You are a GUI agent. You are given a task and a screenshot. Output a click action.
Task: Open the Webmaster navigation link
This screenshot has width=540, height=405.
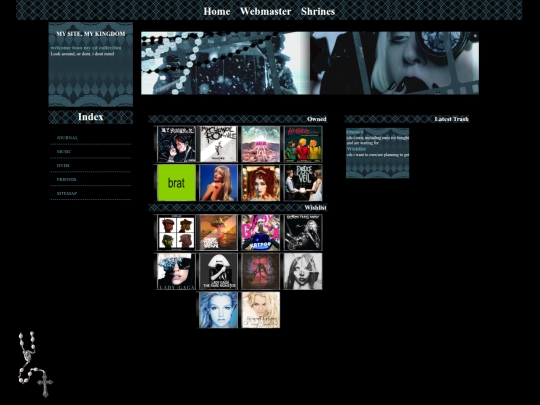coord(266,11)
